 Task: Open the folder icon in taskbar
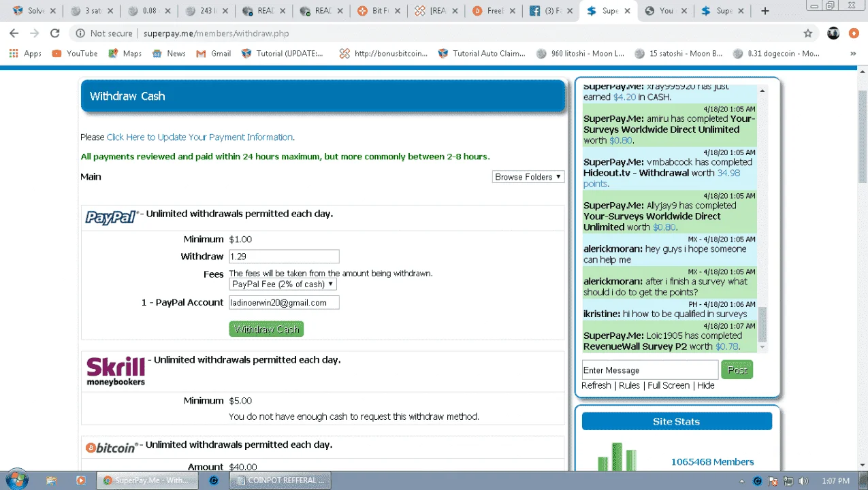(x=52, y=480)
